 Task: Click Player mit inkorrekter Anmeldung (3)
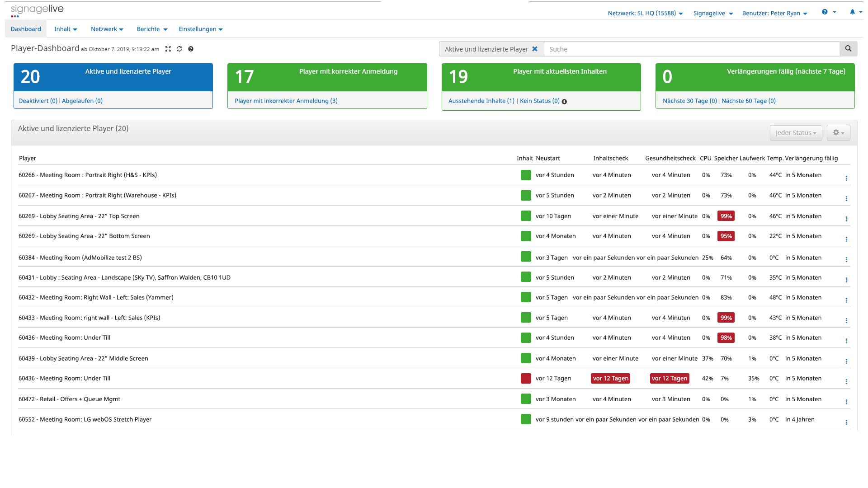pos(285,101)
